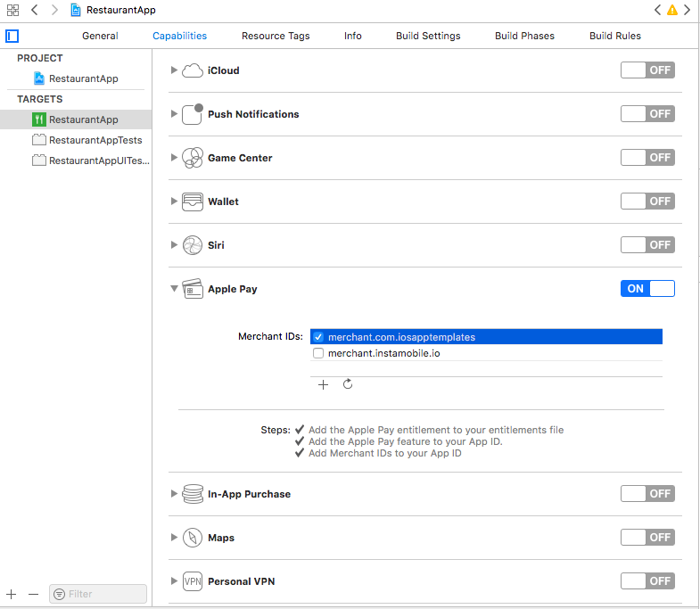The width and height of the screenshot is (700, 609).
Task: Switch to the Build Rules tab
Action: 615,36
